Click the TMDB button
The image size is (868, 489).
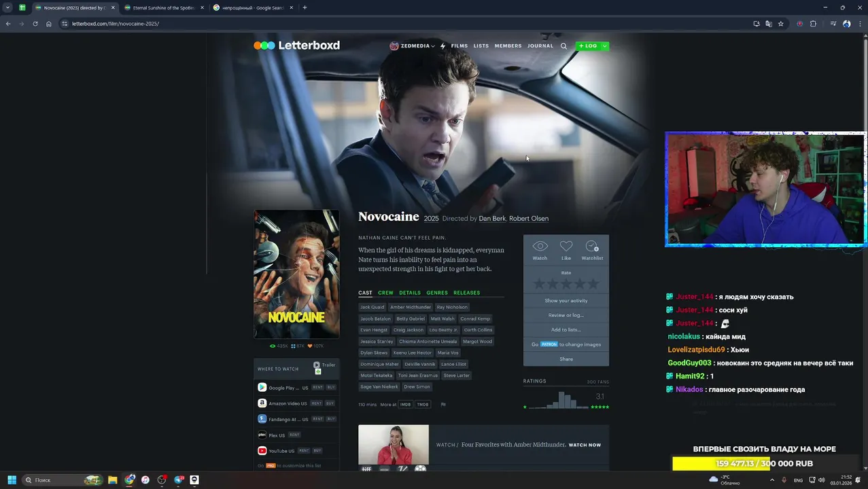click(x=423, y=405)
